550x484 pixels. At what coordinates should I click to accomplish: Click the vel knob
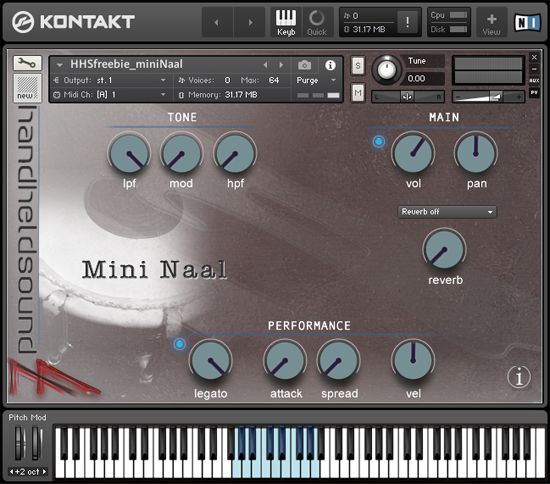click(x=413, y=361)
